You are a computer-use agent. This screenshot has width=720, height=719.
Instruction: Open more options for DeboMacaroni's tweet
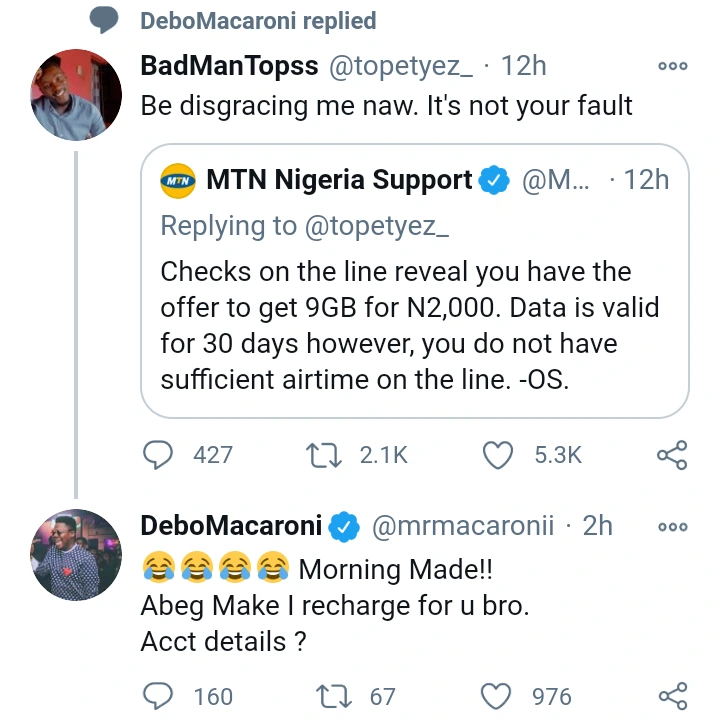[672, 526]
